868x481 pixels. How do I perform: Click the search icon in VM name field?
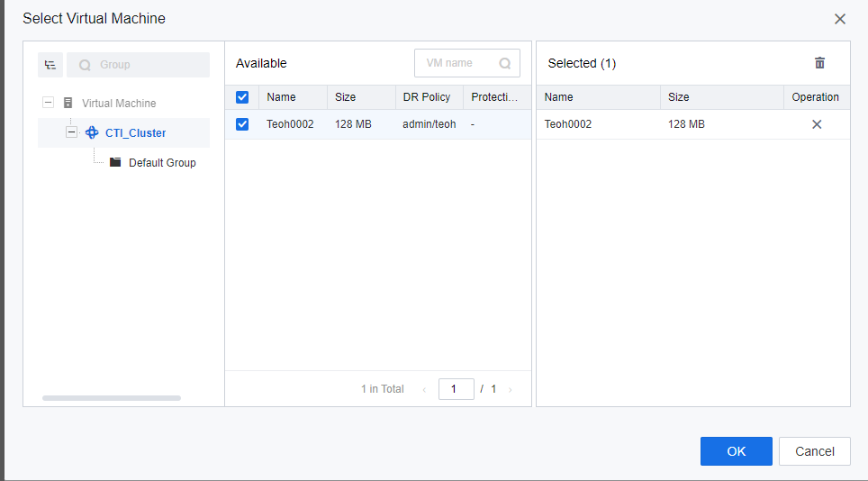[x=505, y=64]
